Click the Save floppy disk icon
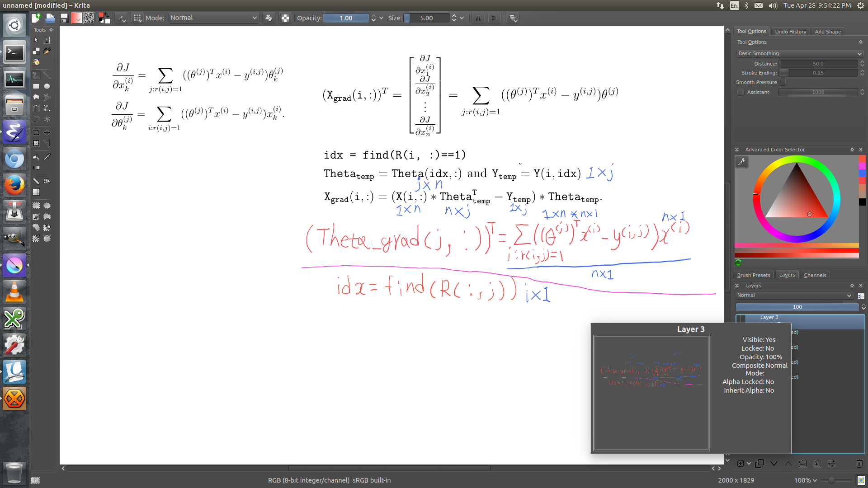 tap(64, 18)
